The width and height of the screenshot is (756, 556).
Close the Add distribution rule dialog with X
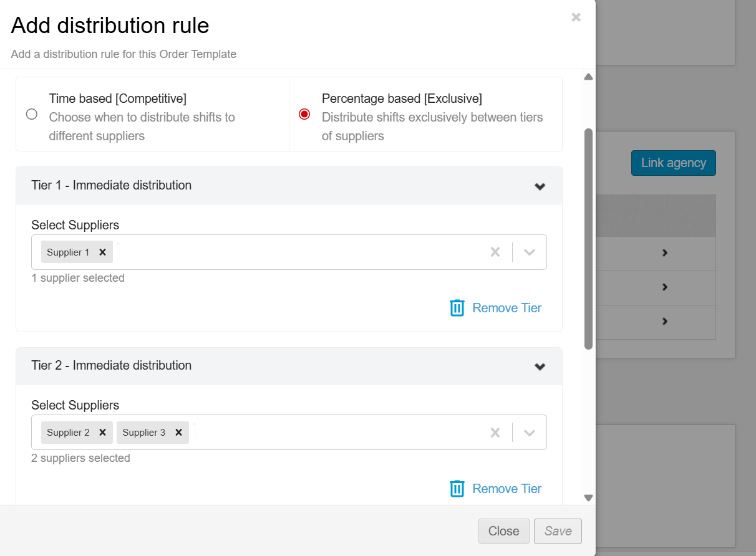(x=576, y=17)
